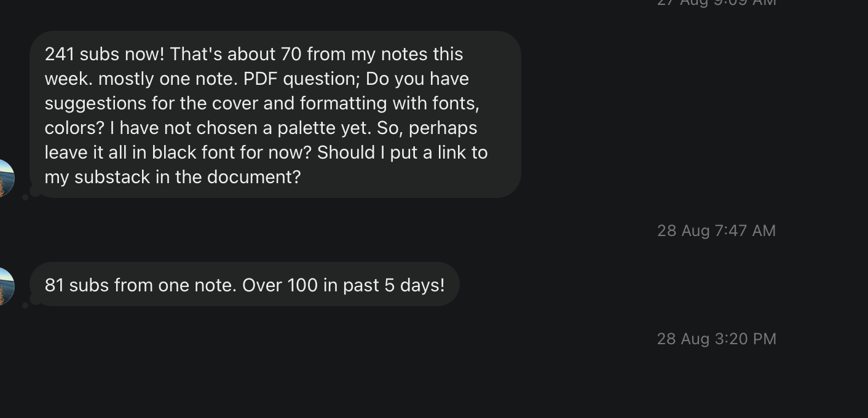Click the avatar beside the 81 subs message
Image resolution: width=868 pixels, height=418 pixels.
tap(6, 286)
